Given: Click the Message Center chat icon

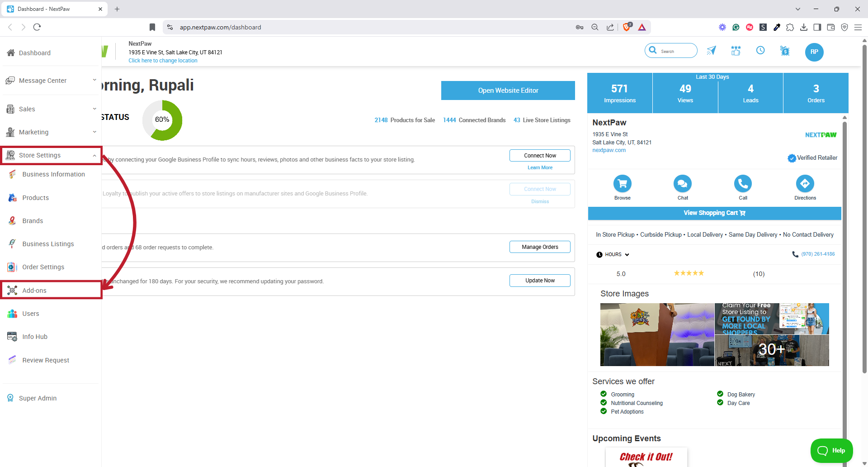Looking at the screenshot, I should pyautogui.click(x=10, y=81).
